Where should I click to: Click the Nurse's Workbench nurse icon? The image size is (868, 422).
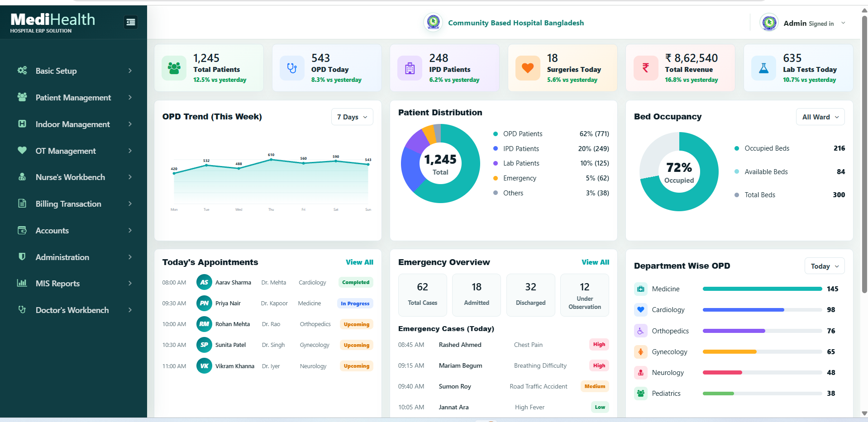tap(22, 177)
